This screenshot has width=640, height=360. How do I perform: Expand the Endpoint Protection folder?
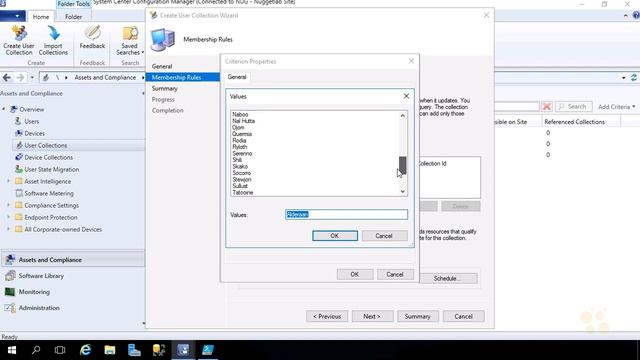(x=8, y=217)
